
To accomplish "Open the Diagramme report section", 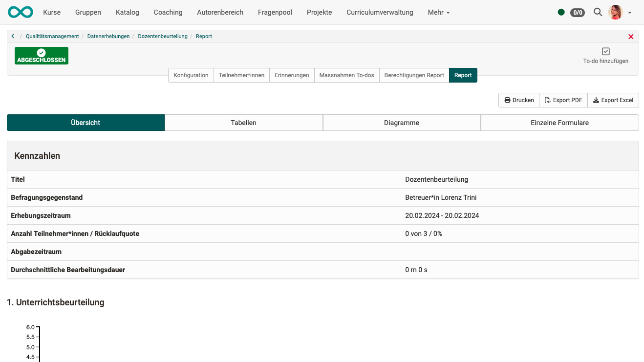I will point(401,123).
